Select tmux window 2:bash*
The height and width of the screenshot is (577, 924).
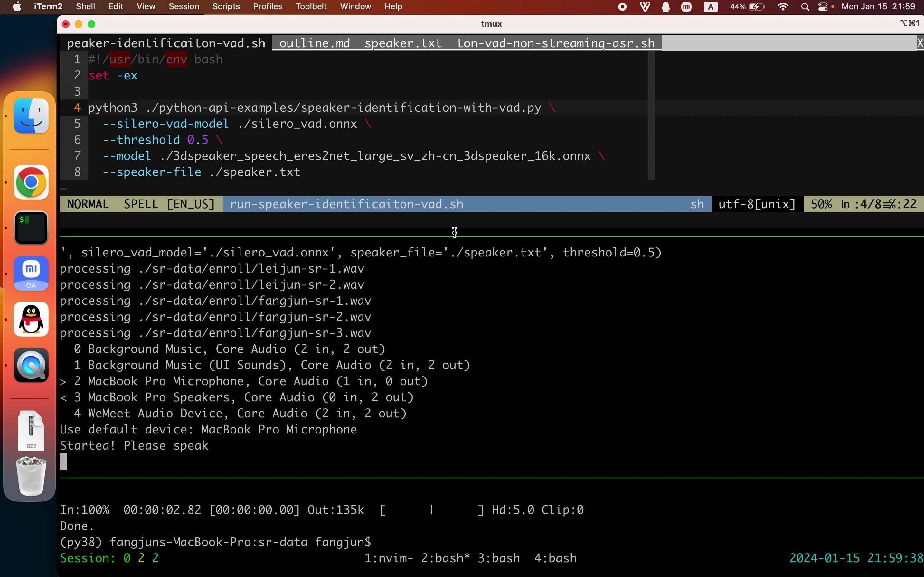point(445,558)
